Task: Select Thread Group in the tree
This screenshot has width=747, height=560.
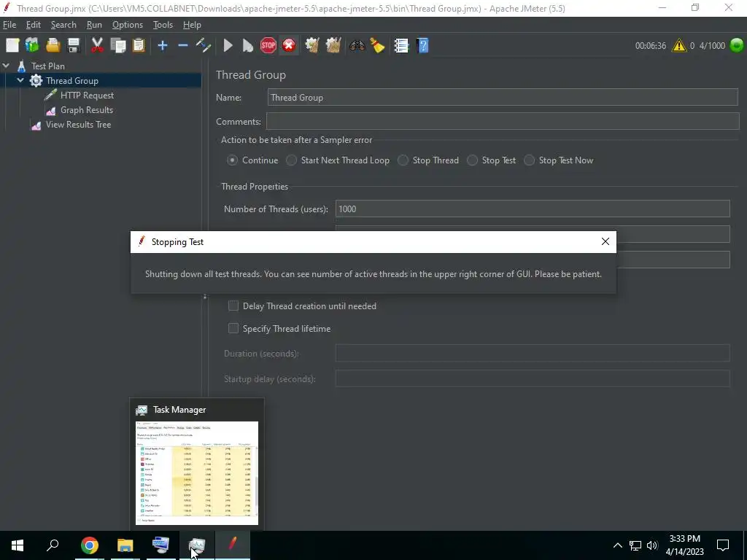Action: point(72,81)
